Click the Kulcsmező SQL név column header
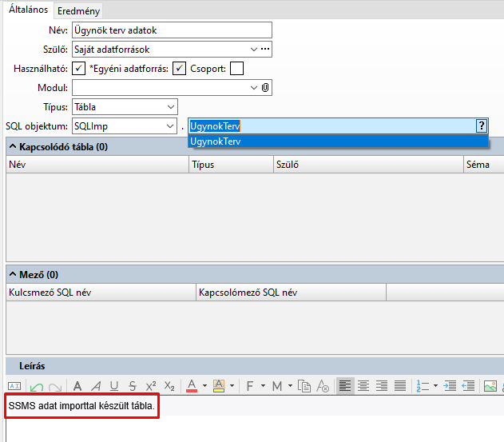This screenshot has height=442, width=504. (101, 292)
